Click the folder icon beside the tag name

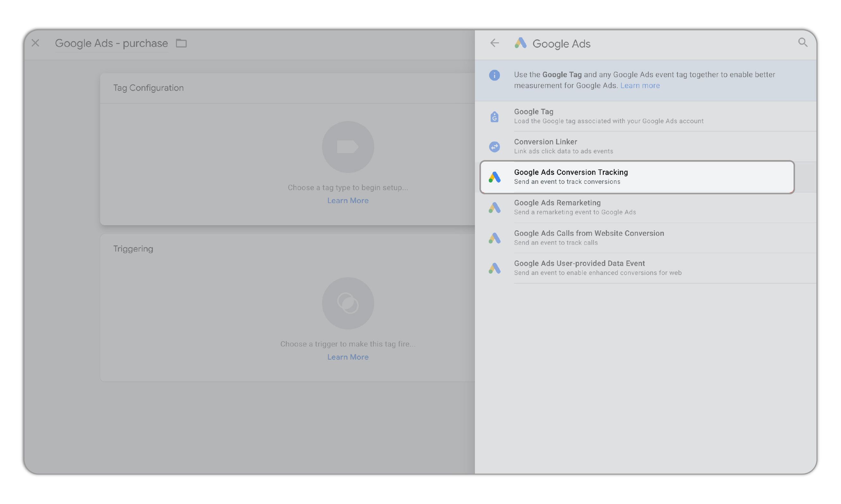point(181,43)
